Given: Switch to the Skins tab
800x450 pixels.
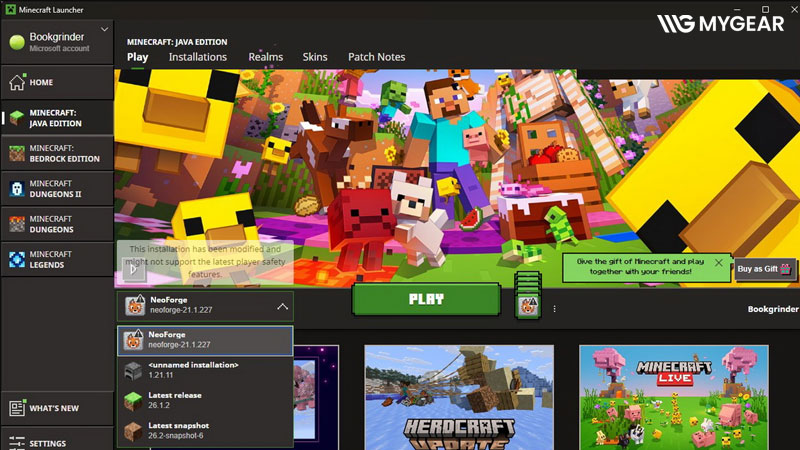Looking at the screenshot, I should click(315, 57).
